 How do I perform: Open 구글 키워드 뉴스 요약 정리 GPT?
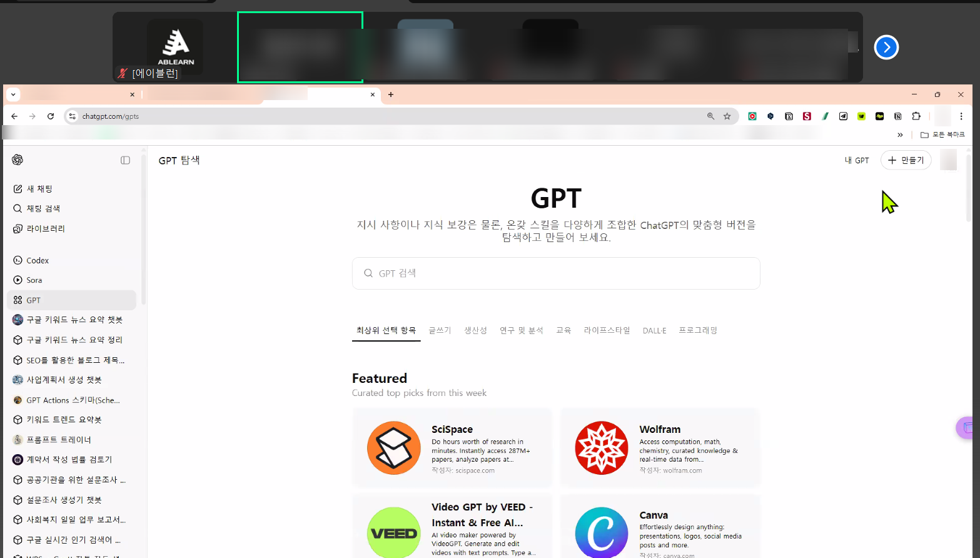tap(72, 340)
